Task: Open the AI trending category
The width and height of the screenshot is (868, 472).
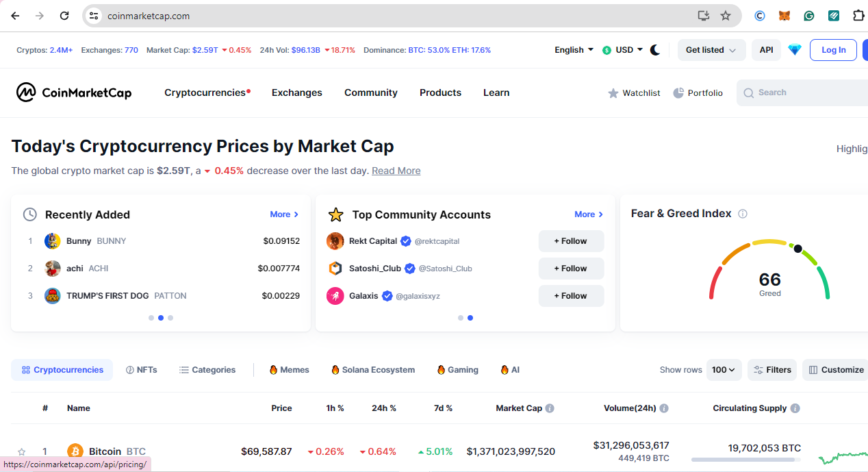Action: pos(510,370)
